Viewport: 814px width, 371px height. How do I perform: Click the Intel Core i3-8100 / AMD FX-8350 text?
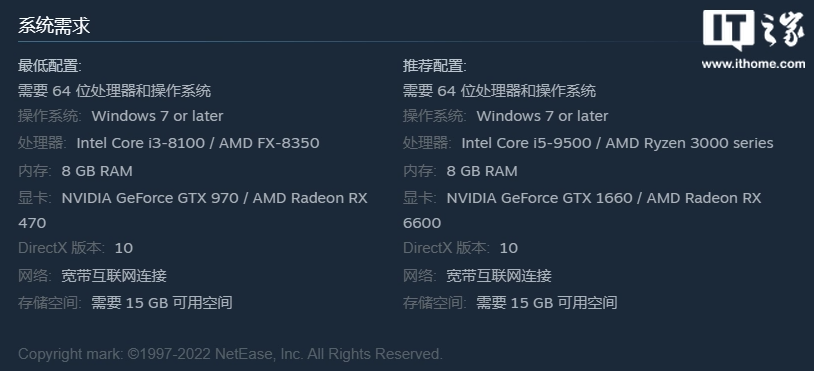(x=198, y=143)
